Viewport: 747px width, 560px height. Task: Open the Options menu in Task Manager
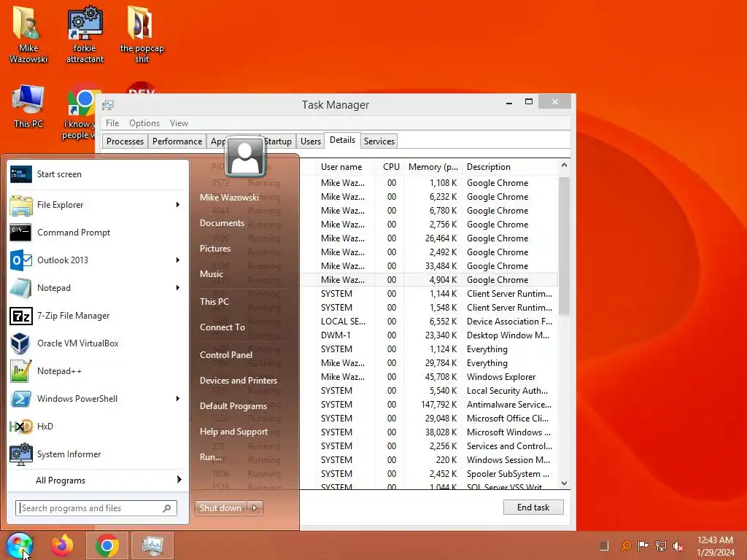(144, 122)
